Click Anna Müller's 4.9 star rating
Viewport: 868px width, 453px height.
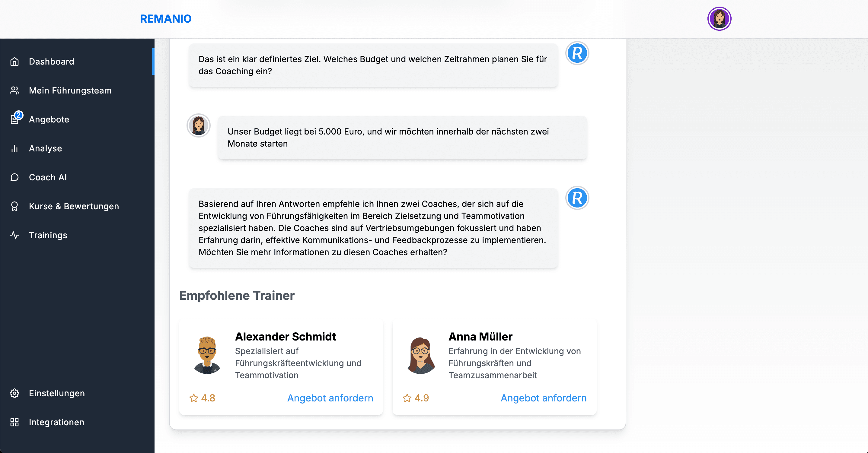coord(416,398)
